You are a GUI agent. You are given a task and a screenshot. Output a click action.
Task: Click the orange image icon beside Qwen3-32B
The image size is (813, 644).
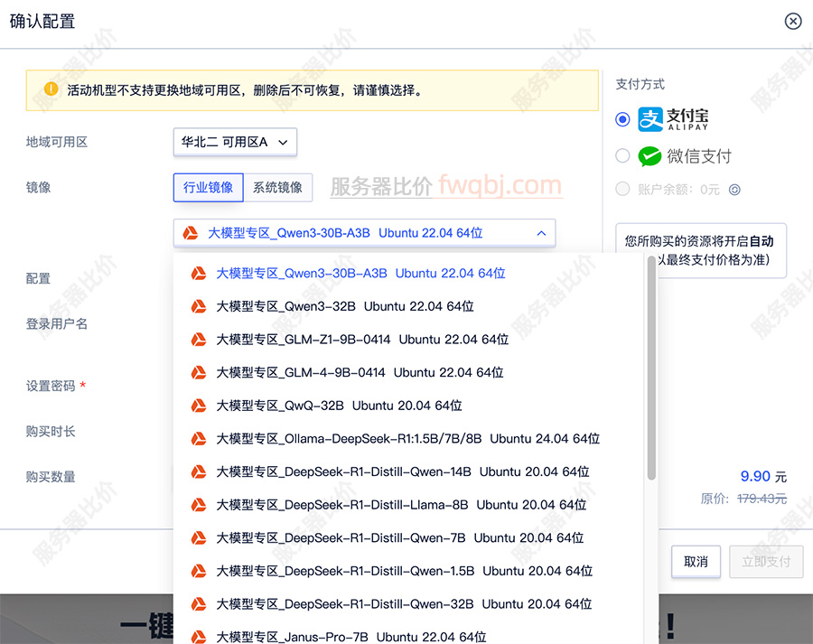pos(199,306)
